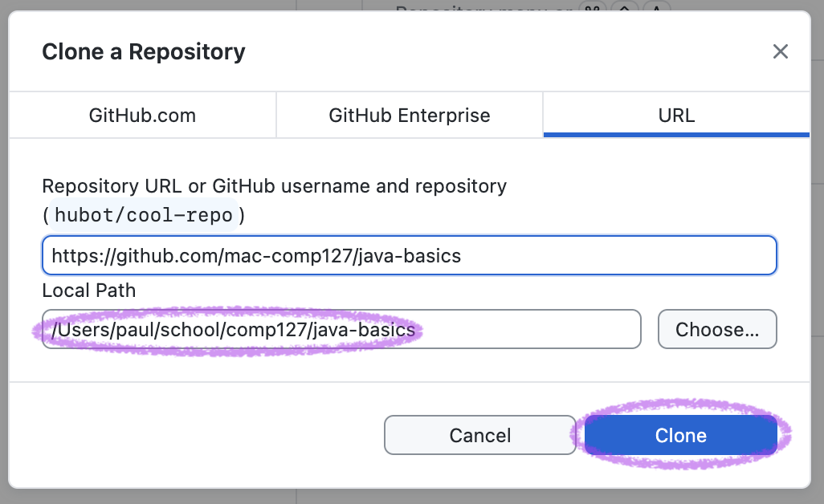Select the URL tab

676,115
